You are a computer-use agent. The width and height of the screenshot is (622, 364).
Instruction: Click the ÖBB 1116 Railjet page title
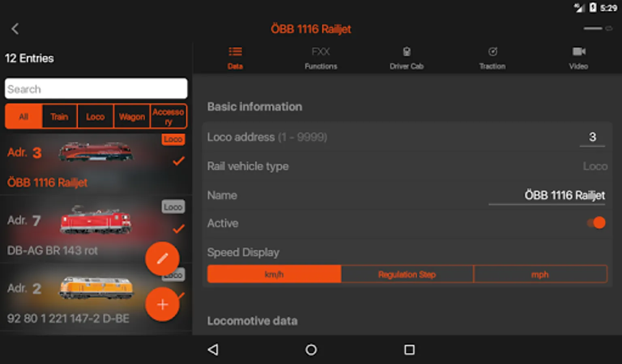311,29
